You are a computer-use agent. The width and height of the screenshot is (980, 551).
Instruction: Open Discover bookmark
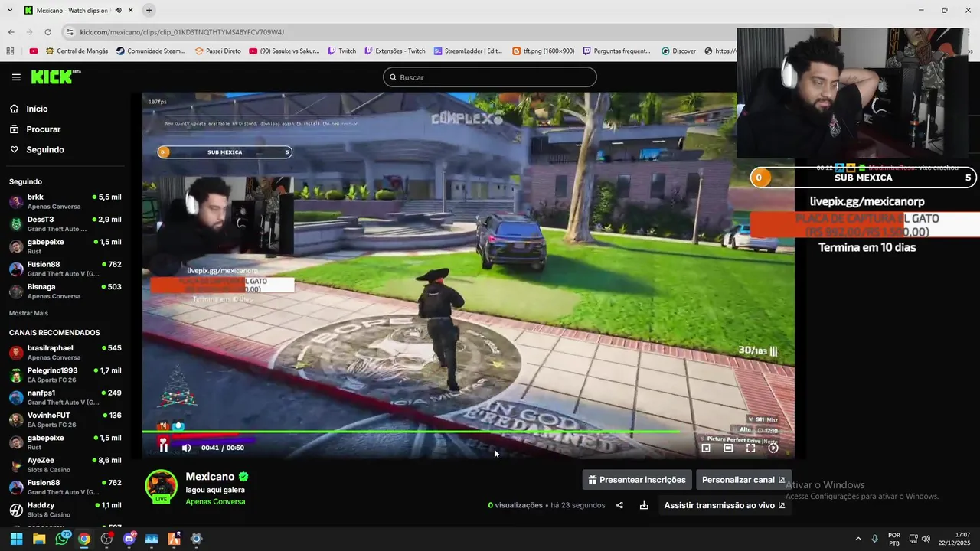tap(679, 51)
